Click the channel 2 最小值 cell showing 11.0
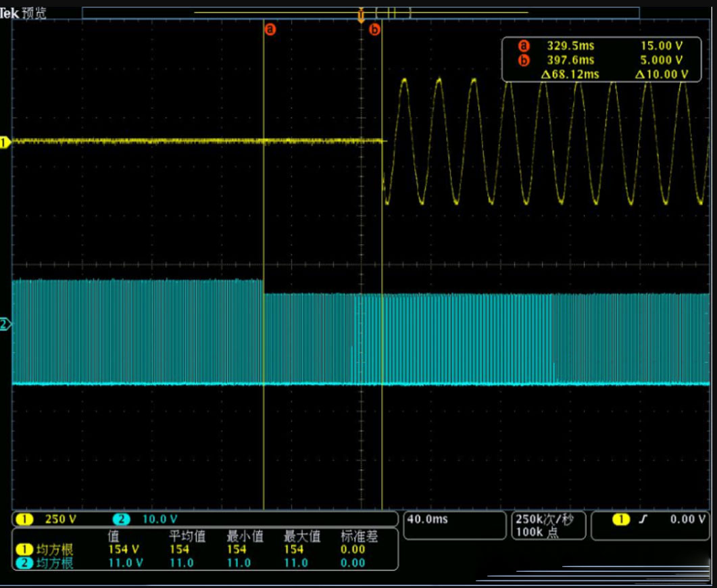The height and width of the screenshot is (588, 717). click(239, 563)
